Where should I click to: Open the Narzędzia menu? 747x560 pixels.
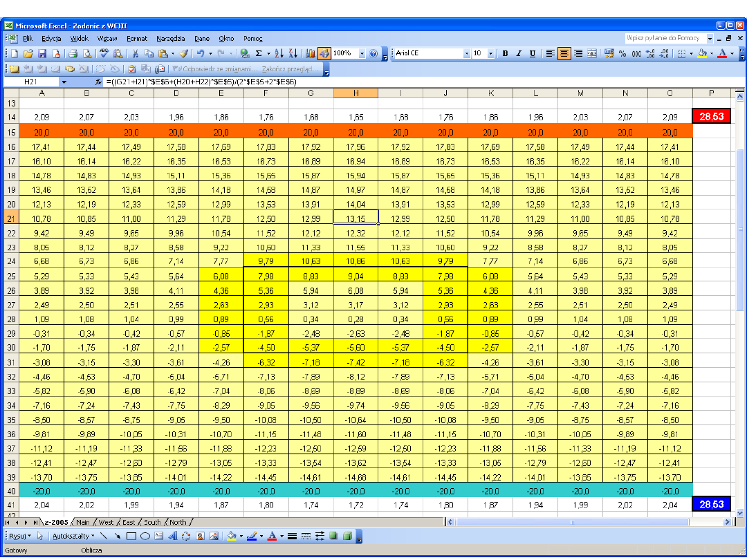170,39
